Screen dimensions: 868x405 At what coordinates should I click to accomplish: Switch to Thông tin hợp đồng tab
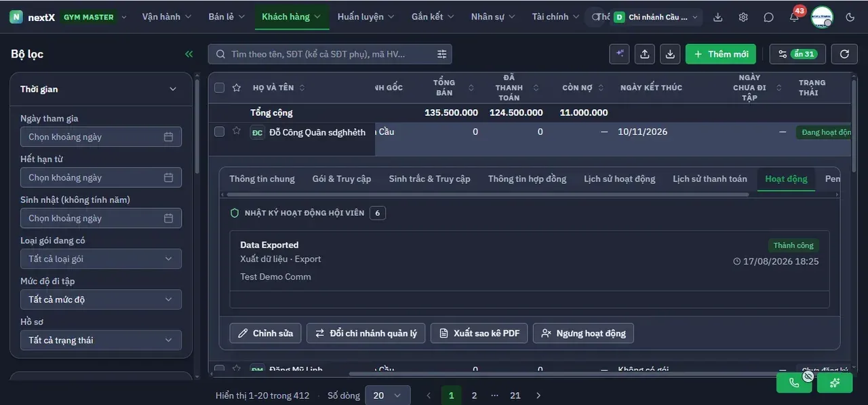527,179
